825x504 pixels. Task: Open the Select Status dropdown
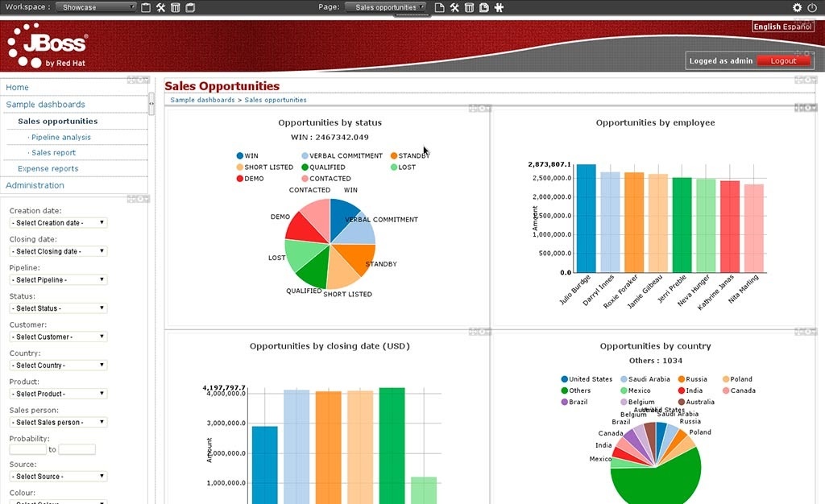point(57,308)
